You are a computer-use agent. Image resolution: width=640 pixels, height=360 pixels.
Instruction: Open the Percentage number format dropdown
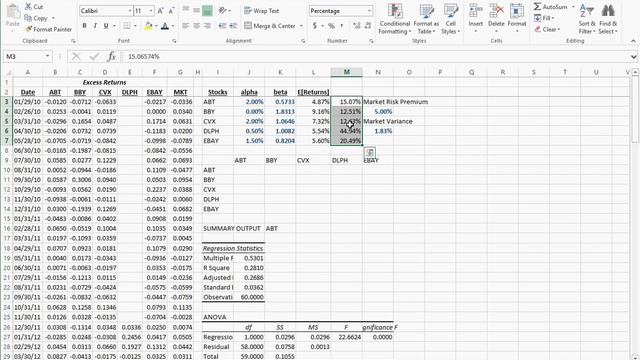click(x=369, y=11)
